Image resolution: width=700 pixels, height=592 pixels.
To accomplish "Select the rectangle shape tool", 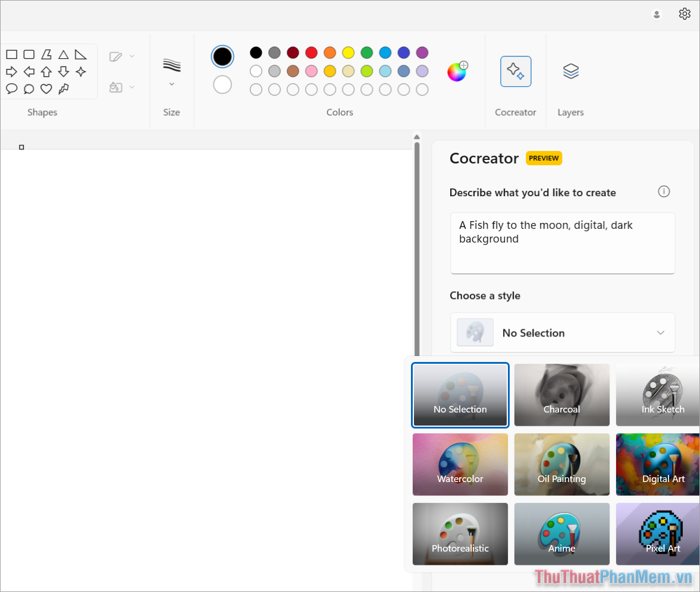I will point(11,54).
